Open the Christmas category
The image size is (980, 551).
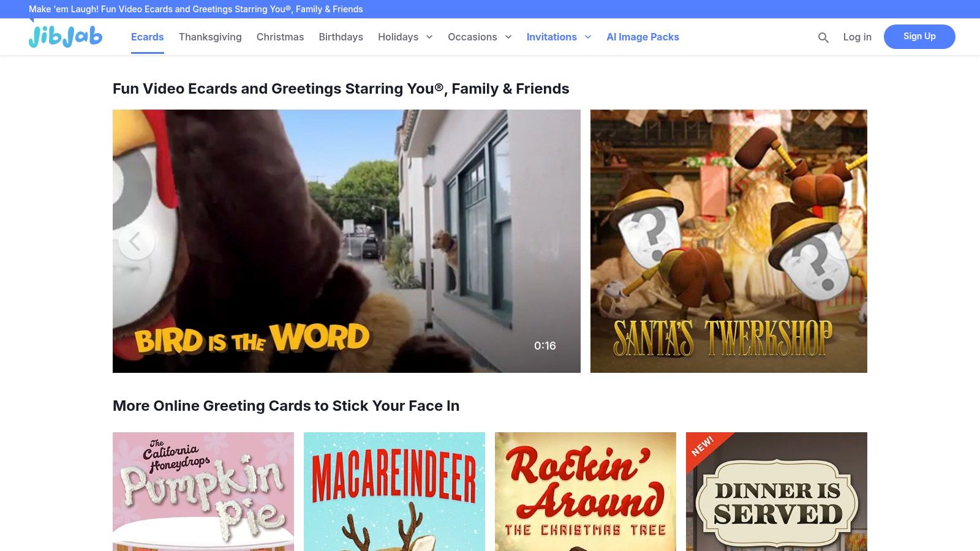click(x=280, y=37)
